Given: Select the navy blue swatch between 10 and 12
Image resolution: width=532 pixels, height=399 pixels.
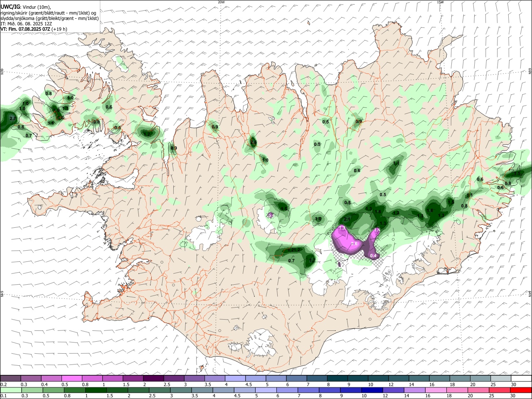Looking at the screenshot, I should pos(372,390).
